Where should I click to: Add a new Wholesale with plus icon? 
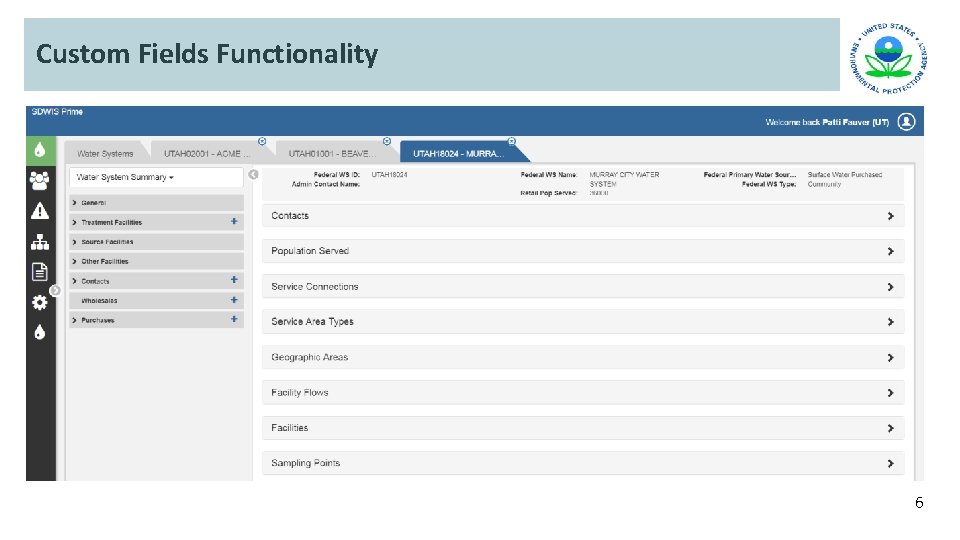234,300
